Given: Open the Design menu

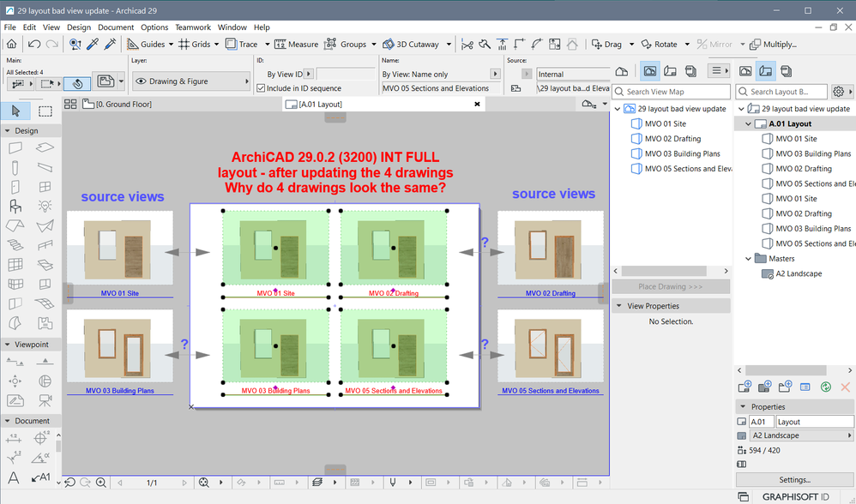Looking at the screenshot, I should pyautogui.click(x=79, y=27).
